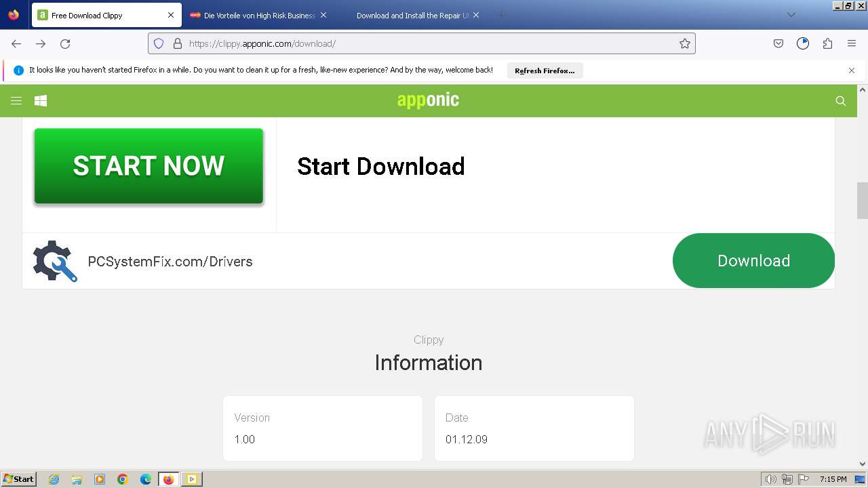868x488 pixels.
Task: Go forward to the next page
Action: pyautogui.click(x=41, y=43)
